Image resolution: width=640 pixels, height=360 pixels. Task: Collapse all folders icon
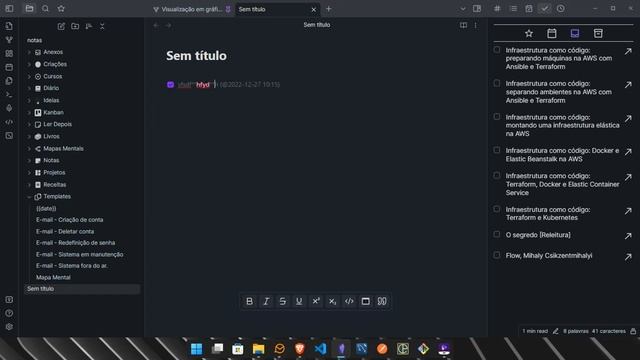102,26
